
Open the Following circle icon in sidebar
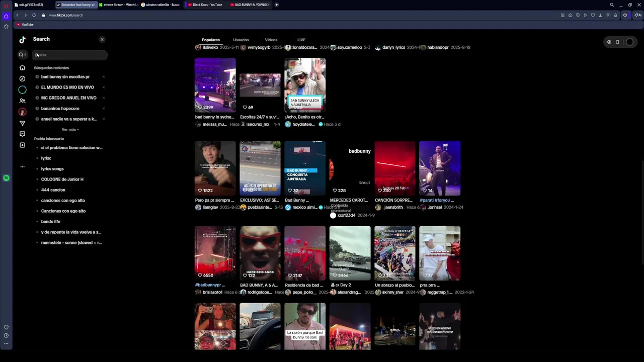pos(22,89)
